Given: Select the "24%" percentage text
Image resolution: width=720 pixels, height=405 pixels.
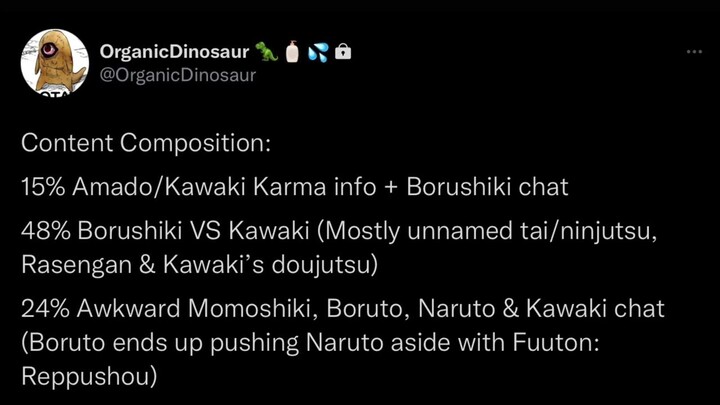Looking at the screenshot, I should [x=45, y=309].
